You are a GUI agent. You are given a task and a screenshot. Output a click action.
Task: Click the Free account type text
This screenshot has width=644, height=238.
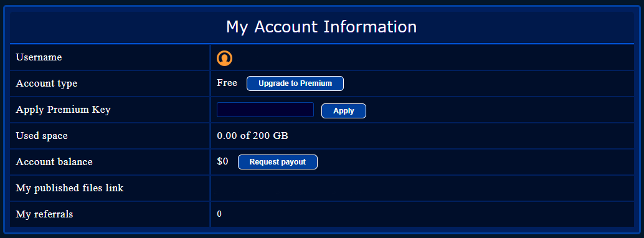[227, 83]
